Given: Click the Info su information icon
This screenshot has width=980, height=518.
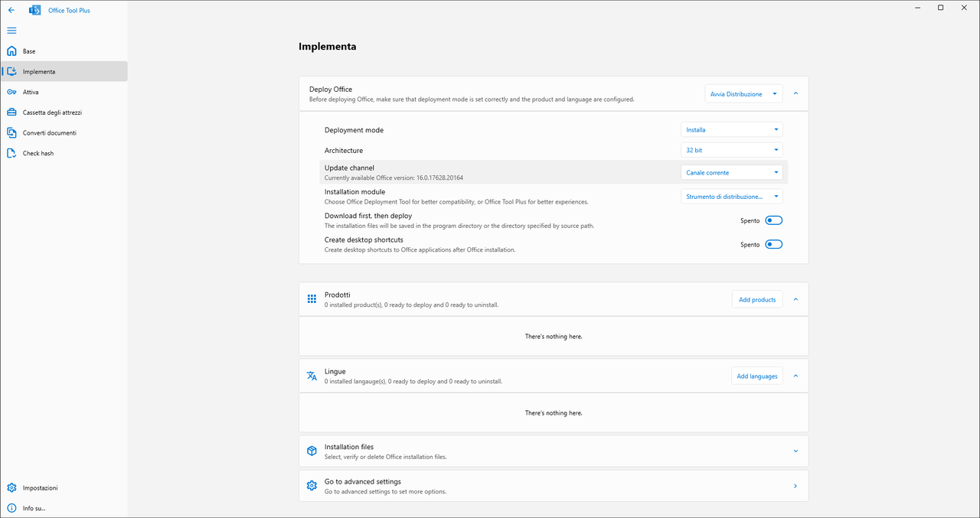Looking at the screenshot, I should click(11, 508).
